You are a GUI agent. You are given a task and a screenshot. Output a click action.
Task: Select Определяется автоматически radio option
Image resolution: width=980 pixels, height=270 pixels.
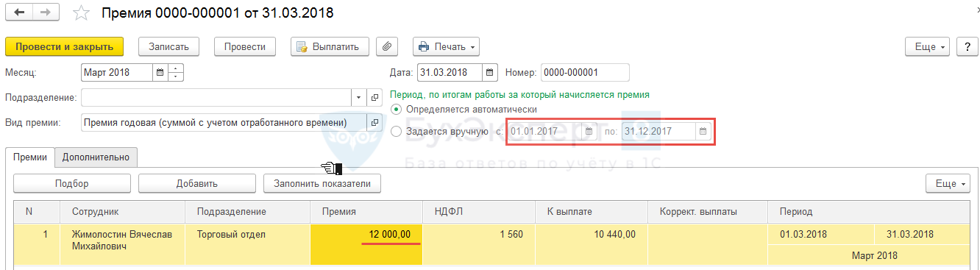(397, 110)
